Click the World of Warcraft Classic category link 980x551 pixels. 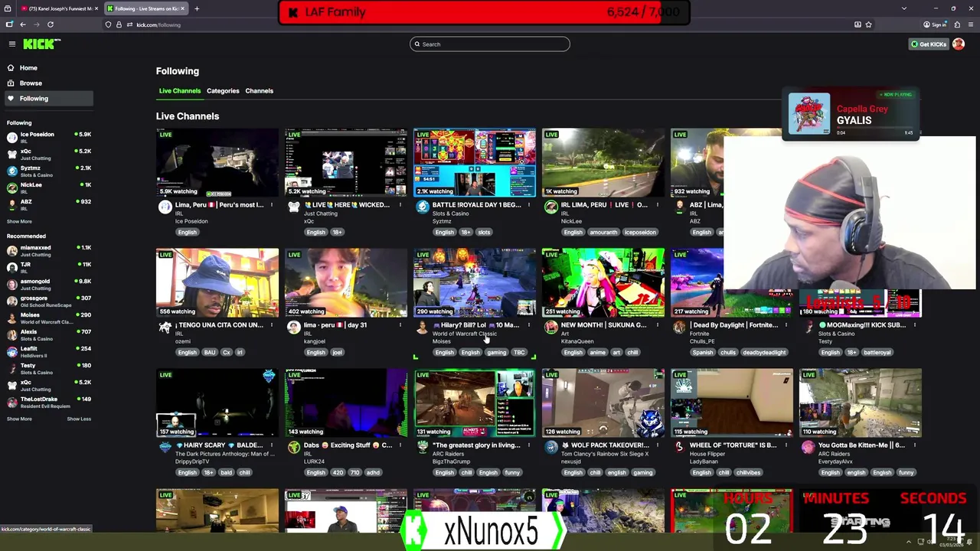(464, 334)
